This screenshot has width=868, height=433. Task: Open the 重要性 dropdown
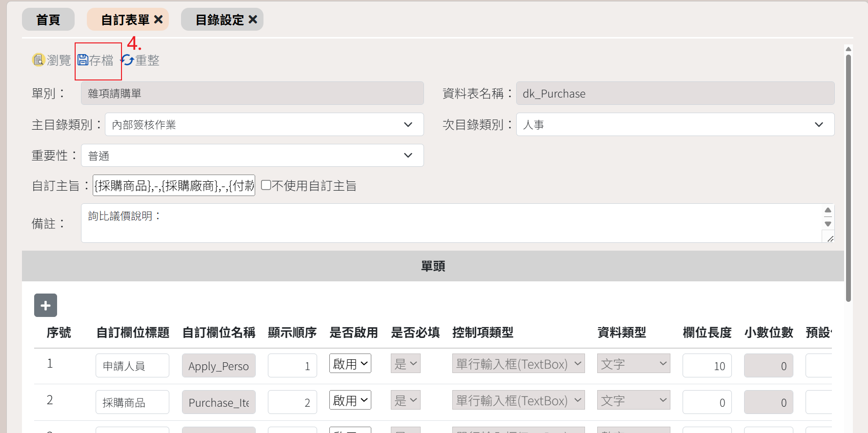252,156
